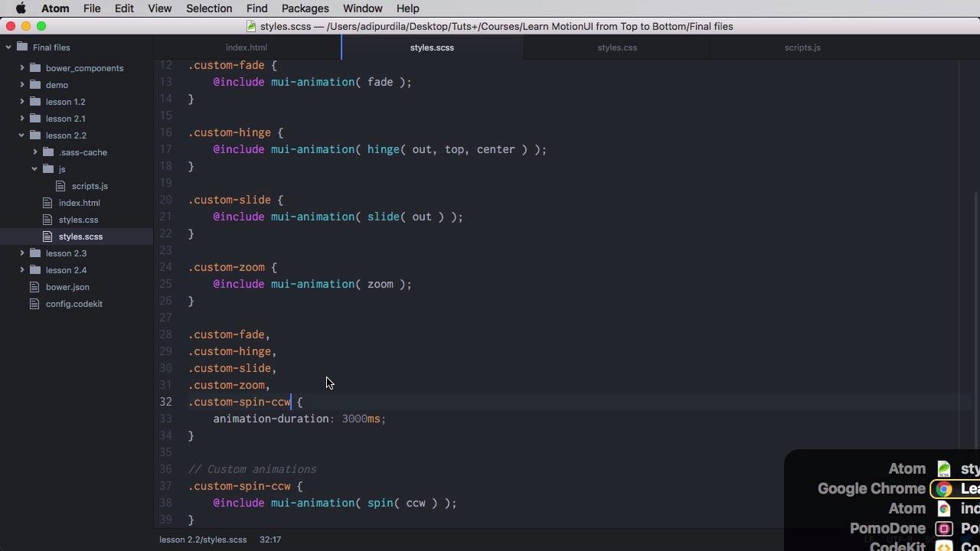Click the styles.css file icon in tree
Viewport: 980px width, 551px height.
[48, 220]
